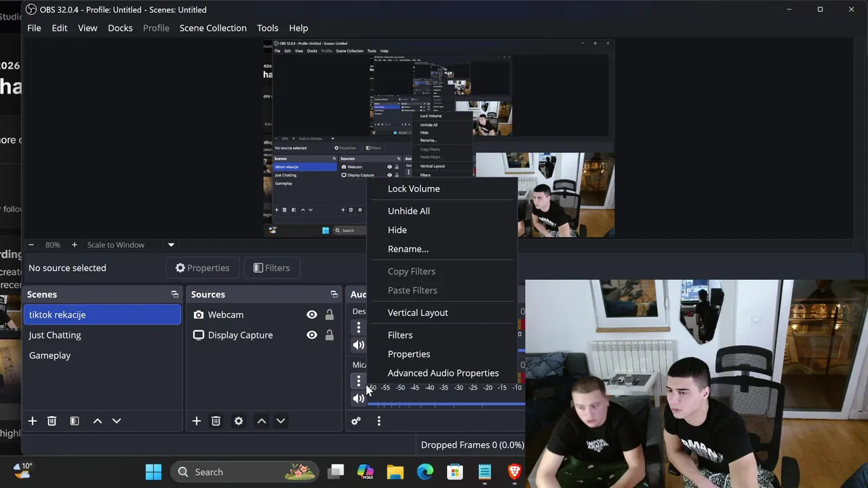Undock the Sources panel
The image size is (868, 488).
tap(334, 294)
